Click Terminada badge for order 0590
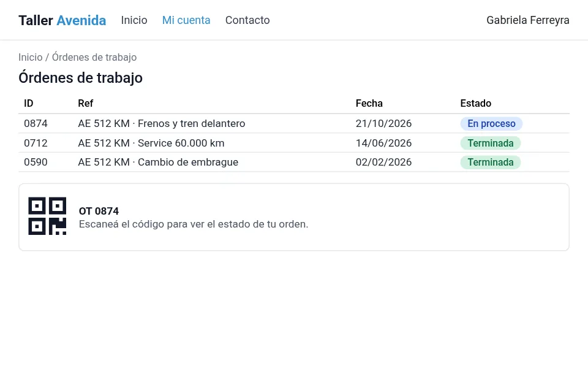Viewport: 588px width, 368px height. point(491,162)
